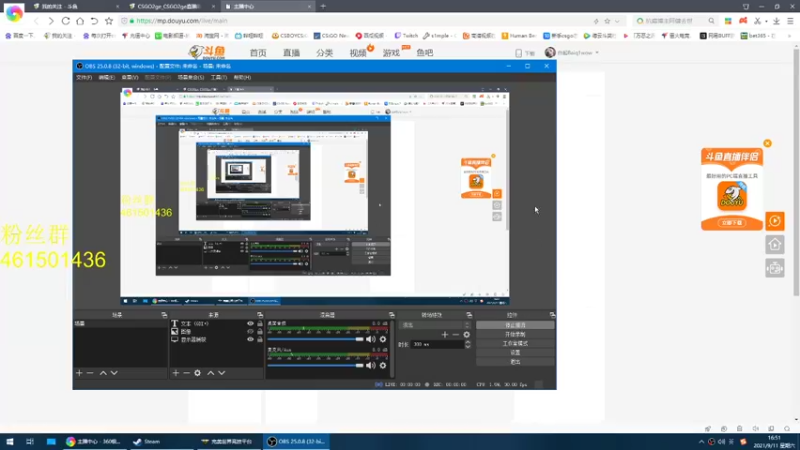The height and width of the screenshot is (450, 800).
Task: Click the 立即下载 button in the Douyu ad
Action: click(x=732, y=223)
